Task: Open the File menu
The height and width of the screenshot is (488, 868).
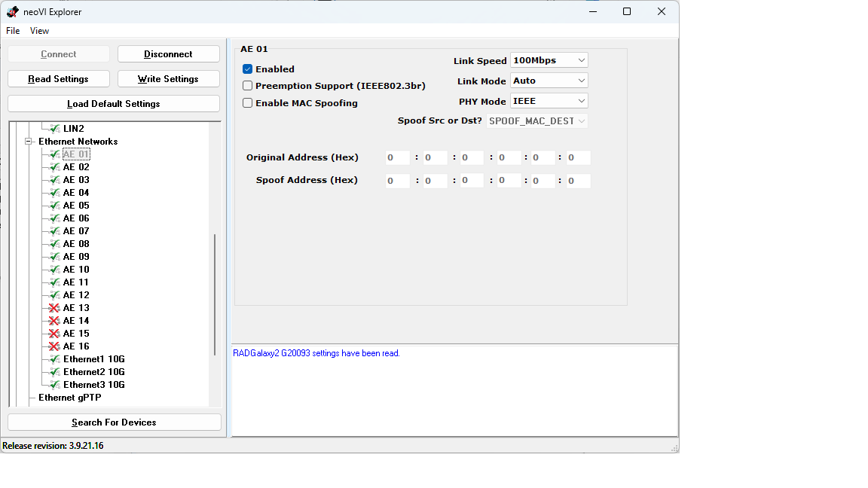Action: pos(13,31)
